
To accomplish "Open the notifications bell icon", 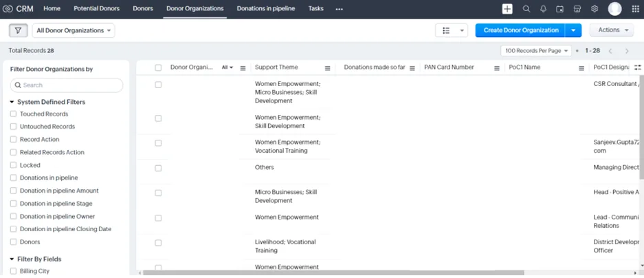I will point(544,9).
